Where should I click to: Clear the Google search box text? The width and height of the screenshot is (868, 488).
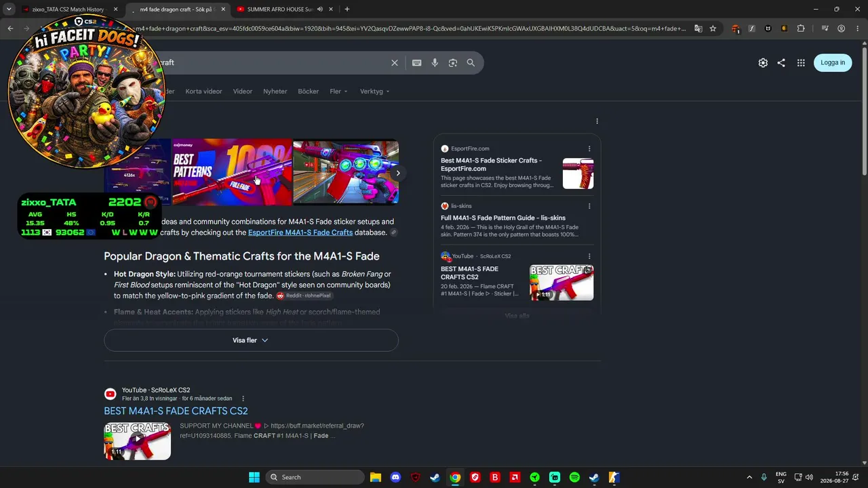pyautogui.click(x=395, y=62)
